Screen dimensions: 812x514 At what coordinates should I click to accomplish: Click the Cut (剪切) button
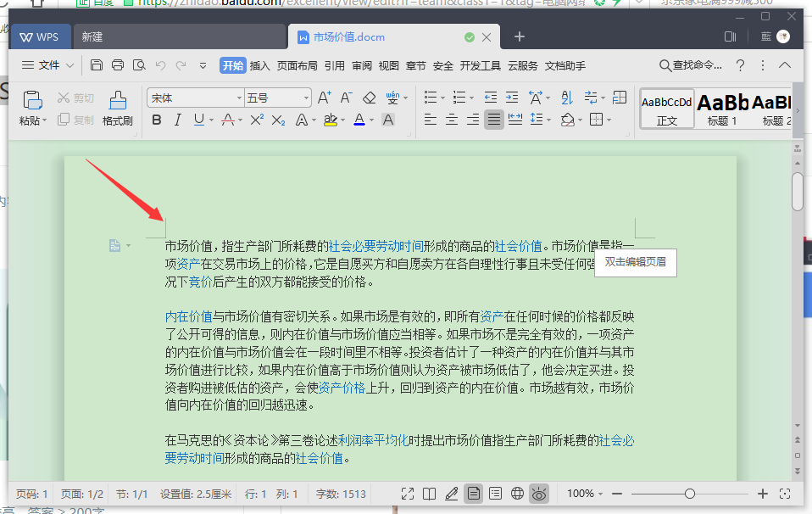(x=75, y=98)
